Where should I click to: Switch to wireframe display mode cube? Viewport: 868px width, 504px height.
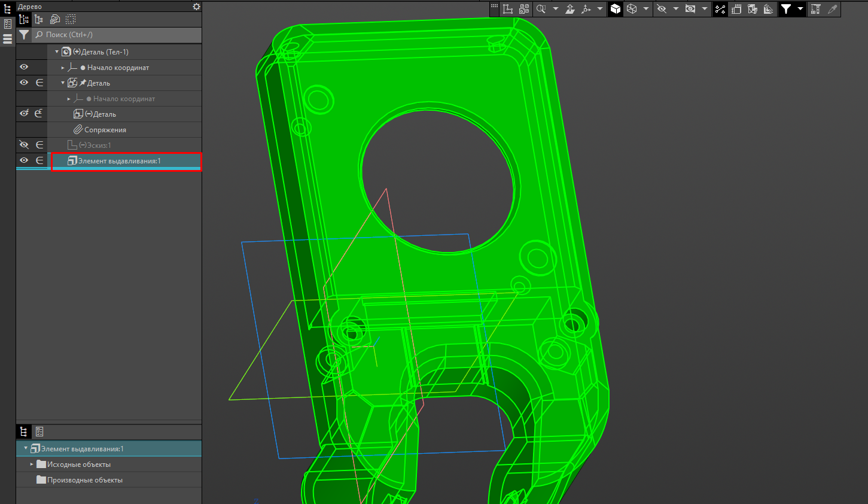click(x=632, y=9)
